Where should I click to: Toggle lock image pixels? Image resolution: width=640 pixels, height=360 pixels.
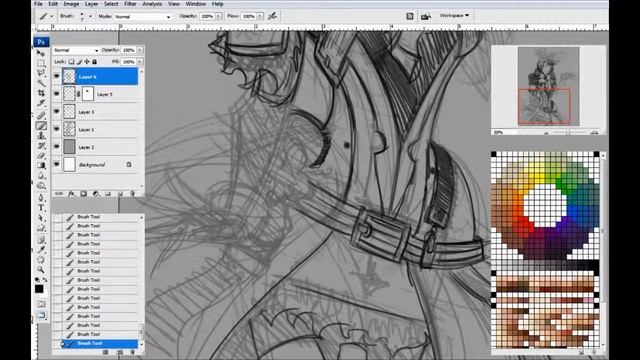[x=79, y=62]
